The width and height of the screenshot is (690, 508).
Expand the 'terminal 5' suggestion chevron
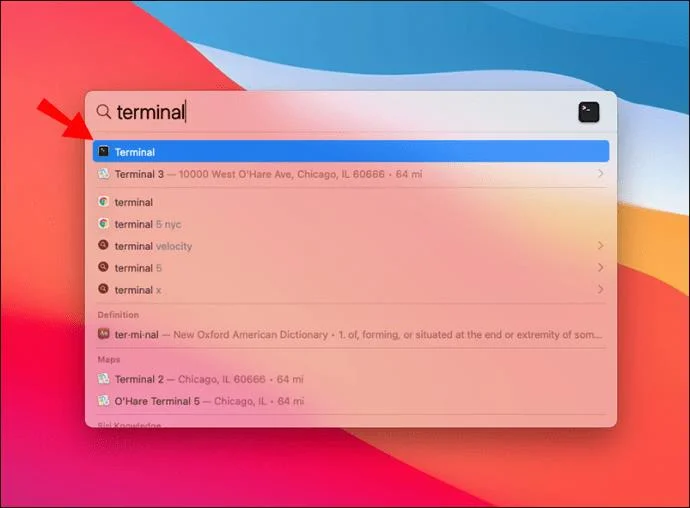click(x=600, y=267)
